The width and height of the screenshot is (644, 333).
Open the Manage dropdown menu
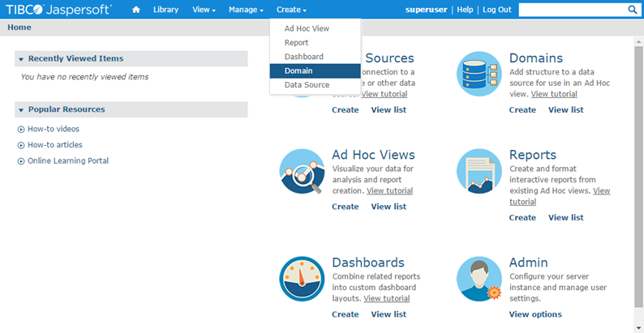[x=246, y=10]
